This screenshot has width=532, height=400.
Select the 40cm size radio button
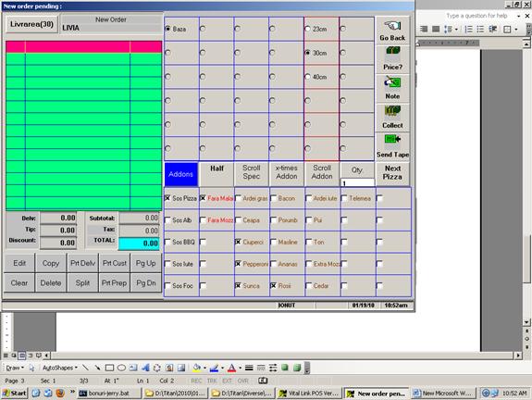(x=307, y=77)
